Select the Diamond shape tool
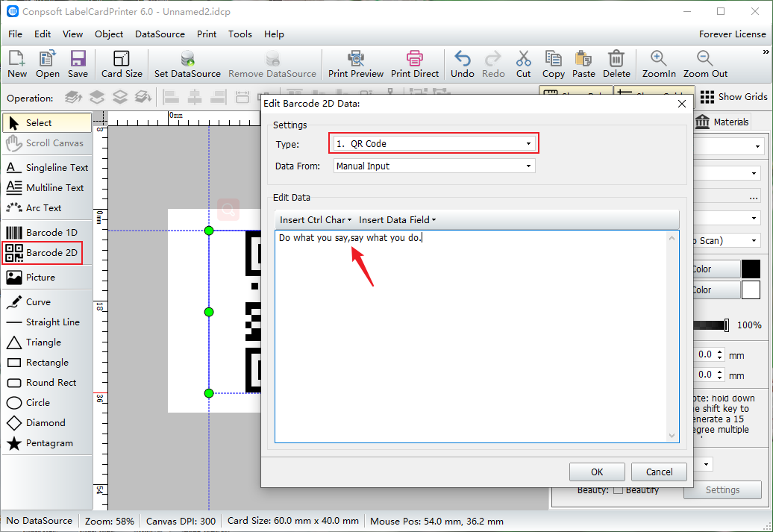 pos(47,423)
